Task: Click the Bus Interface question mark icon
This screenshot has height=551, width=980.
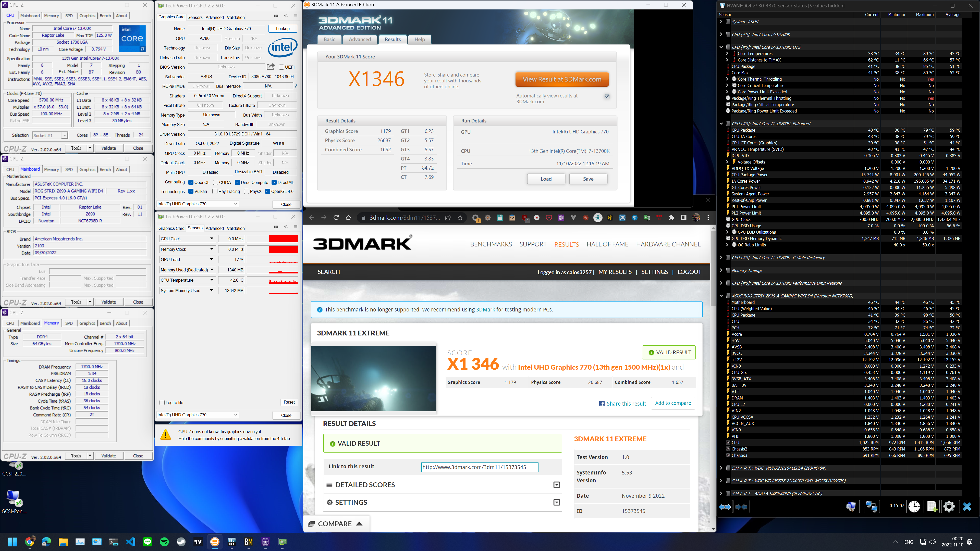Action: [x=296, y=86]
